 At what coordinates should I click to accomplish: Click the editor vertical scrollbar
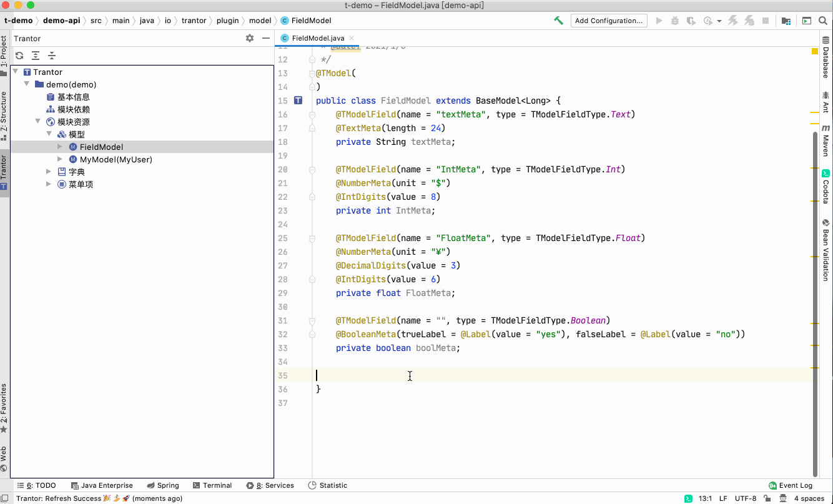815,303
